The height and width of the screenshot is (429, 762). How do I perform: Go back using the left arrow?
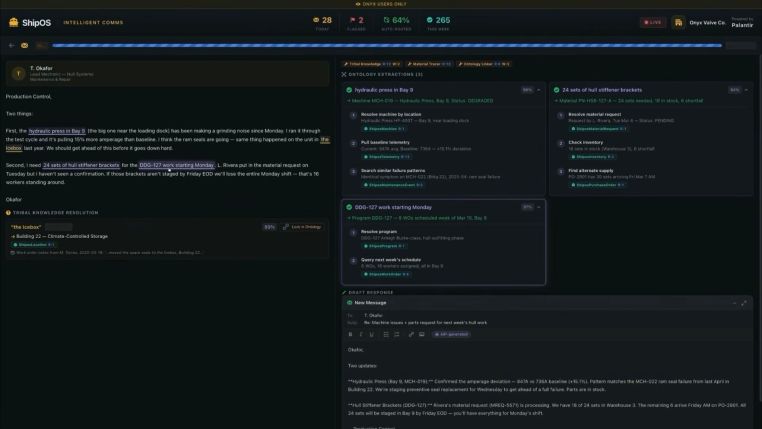tap(11, 45)
